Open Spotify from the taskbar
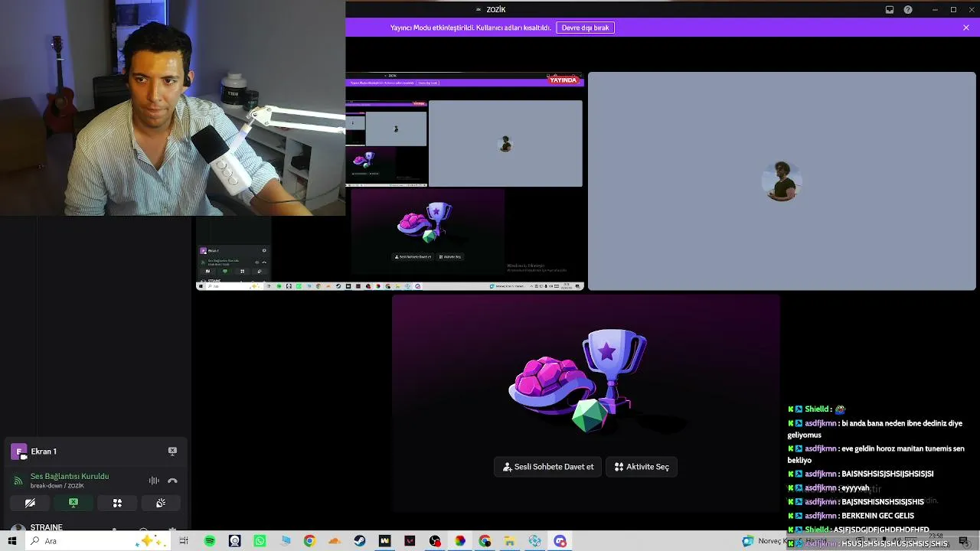Viewport: 980px width, 551px height. pyautogui.click(x=210, y=541)
